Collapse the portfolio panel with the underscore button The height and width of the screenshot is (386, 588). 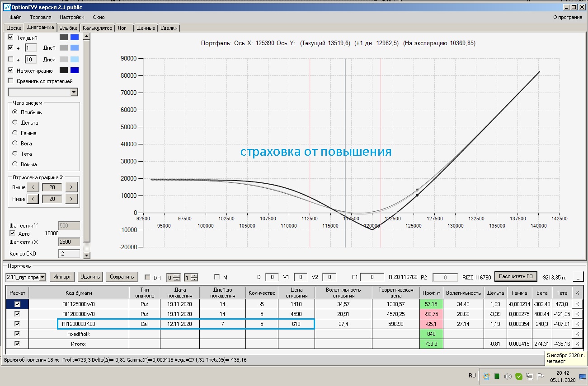(x=579, y=277)
